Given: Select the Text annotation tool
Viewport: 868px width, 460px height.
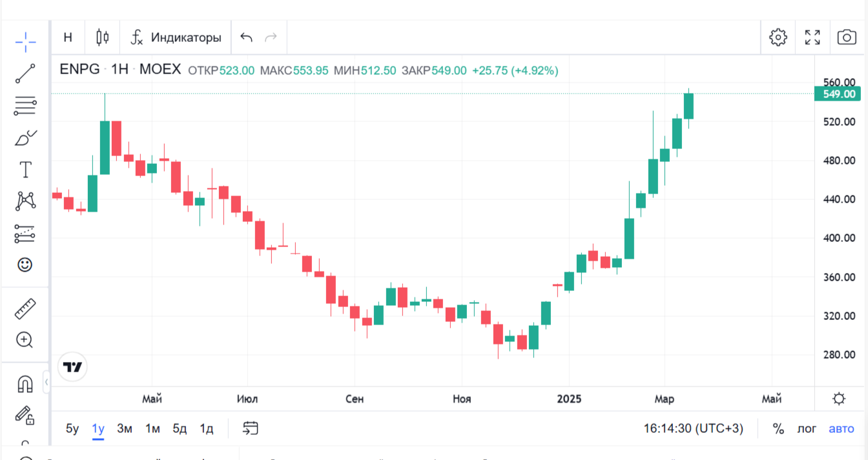Looking at the screenshot, I should tap(25, 170).
